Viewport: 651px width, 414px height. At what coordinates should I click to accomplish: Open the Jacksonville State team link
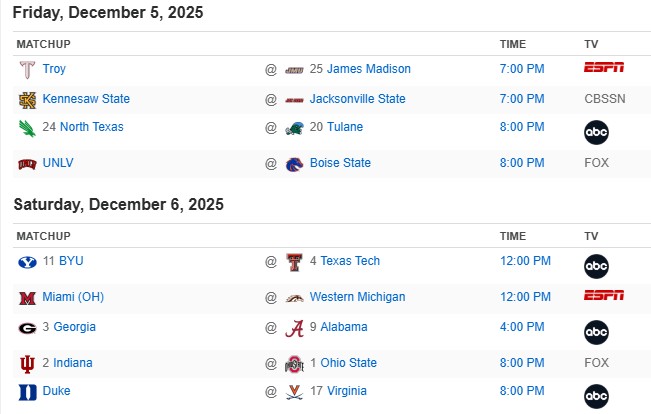pos(357,99)
